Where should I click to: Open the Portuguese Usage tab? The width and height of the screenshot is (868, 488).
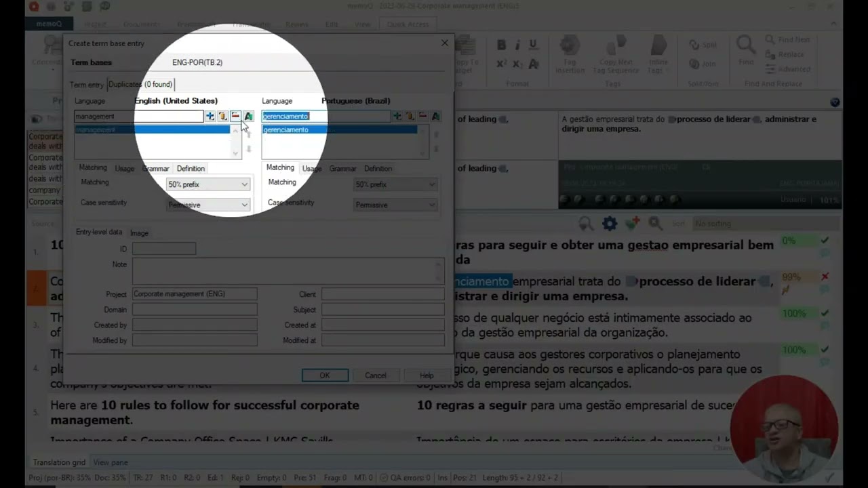[312, 169]
